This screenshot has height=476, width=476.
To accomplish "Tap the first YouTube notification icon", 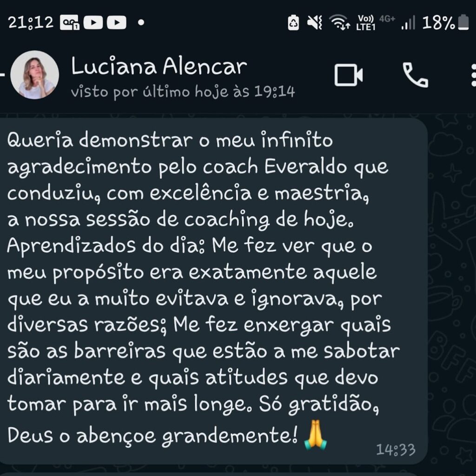I will (93, 22).
